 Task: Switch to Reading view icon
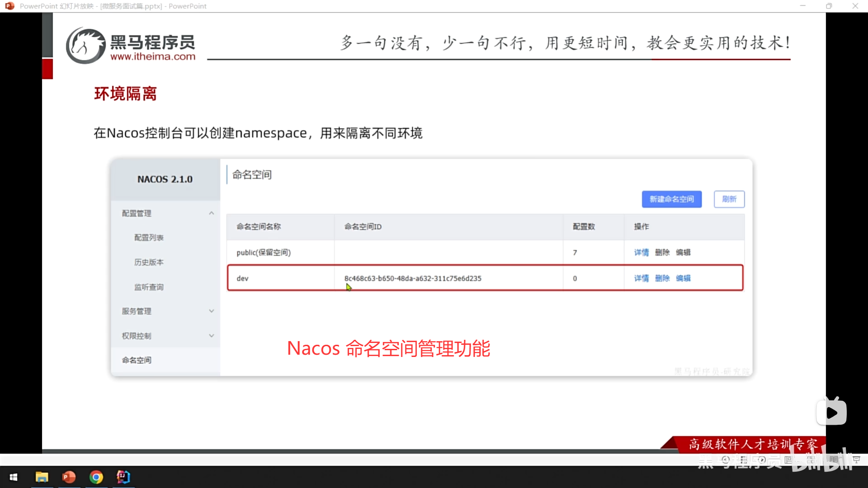point(834,460)
